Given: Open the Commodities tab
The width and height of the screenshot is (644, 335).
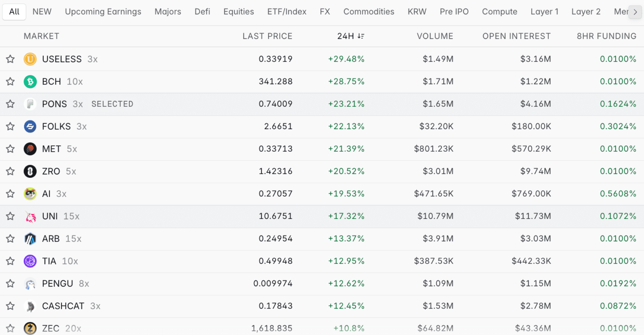Looking at the screenshot, I should [369, 12].
